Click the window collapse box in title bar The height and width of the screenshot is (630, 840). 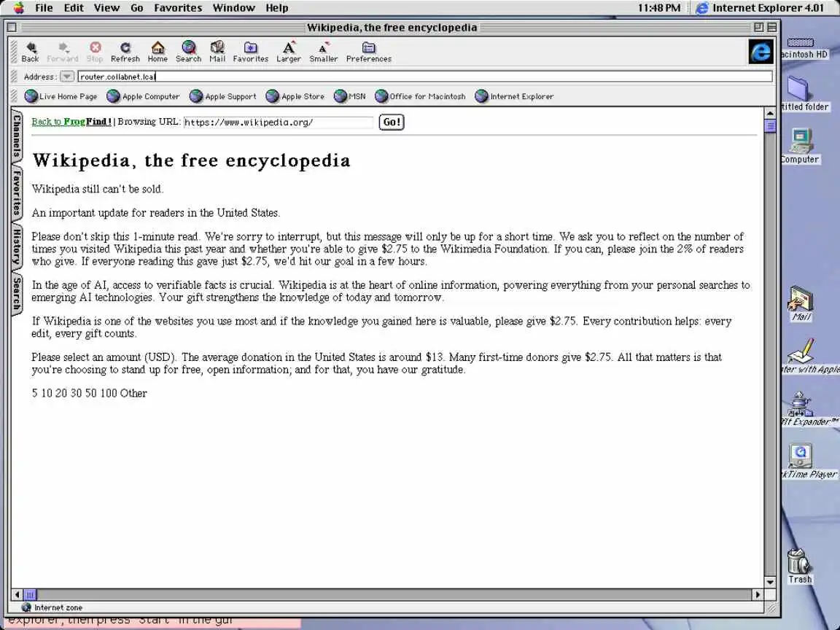tap(772, 27)
